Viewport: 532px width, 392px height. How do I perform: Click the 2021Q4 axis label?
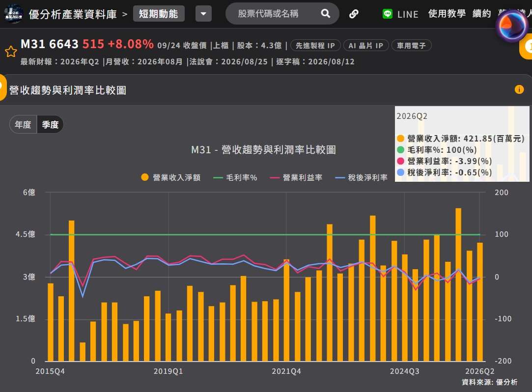tap(286, 371)
